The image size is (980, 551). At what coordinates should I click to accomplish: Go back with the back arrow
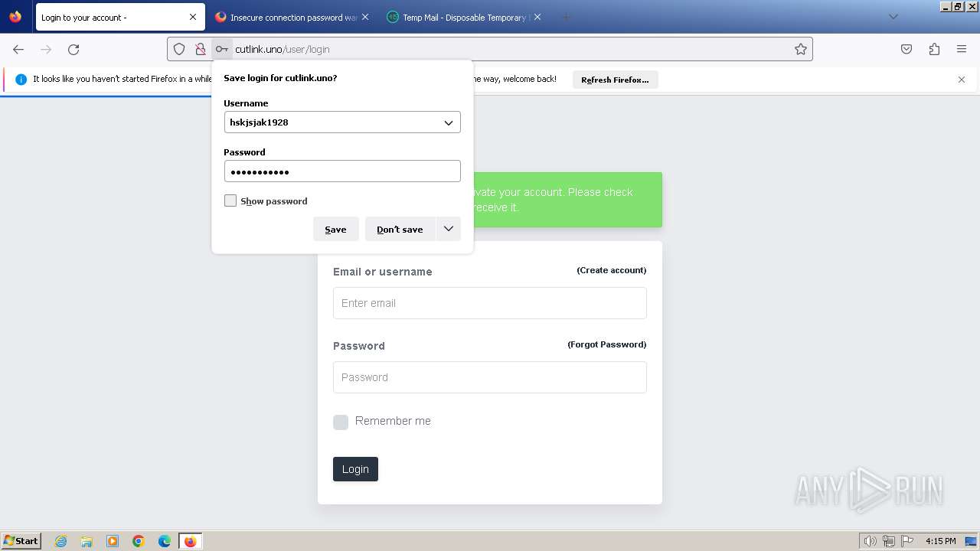click(18, 49)
